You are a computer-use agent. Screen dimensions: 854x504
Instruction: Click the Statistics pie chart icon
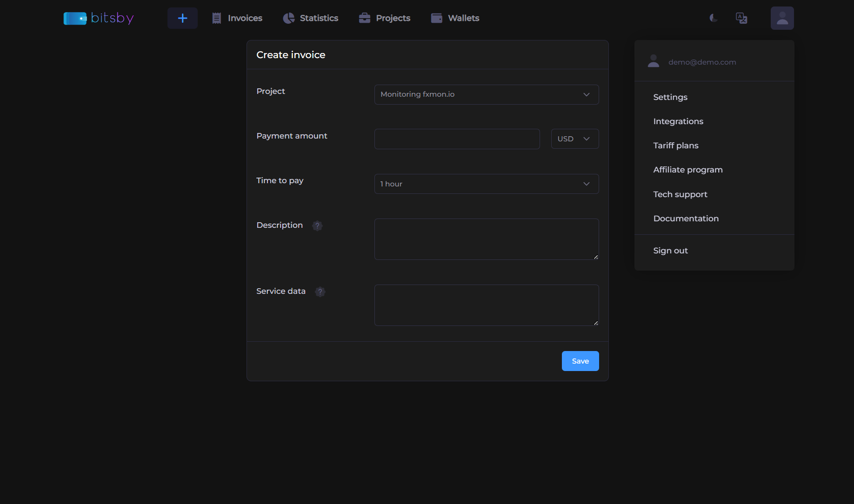[x=289, y=18]
